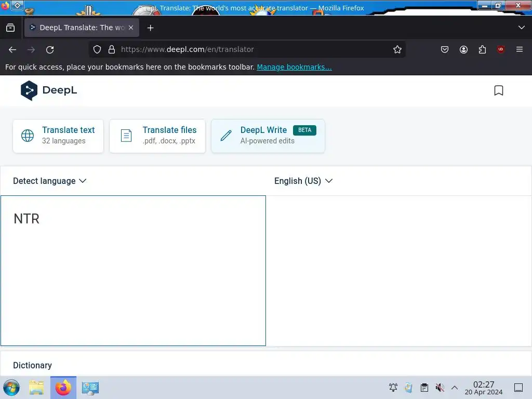Click the clipboard tray icon
The height and width of the screenshot is (399, 532).
pyautogui.click(x=424, y=388)
